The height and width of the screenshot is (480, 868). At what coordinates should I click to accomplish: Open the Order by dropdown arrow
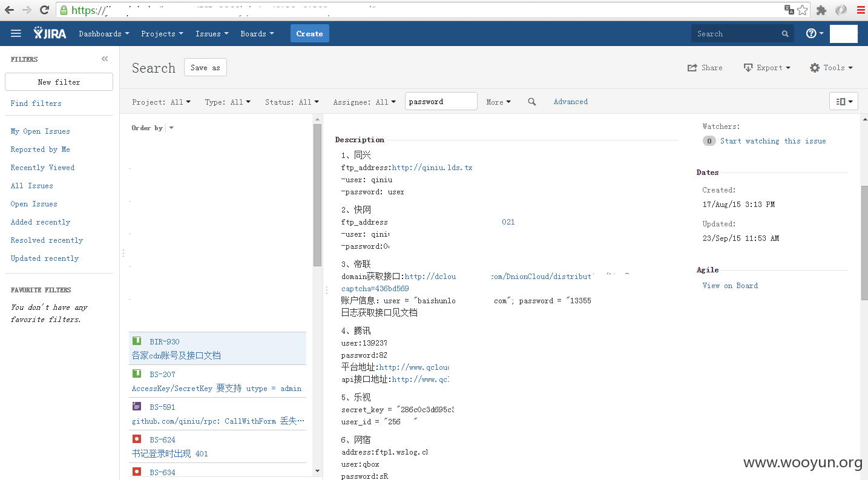click(x=171, y=128)
